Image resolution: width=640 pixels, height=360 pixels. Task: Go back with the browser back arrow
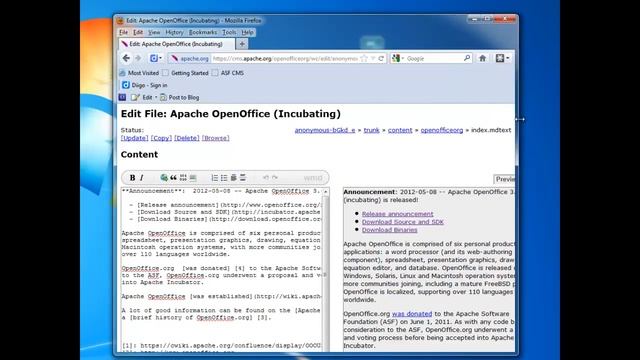point(126,58)
